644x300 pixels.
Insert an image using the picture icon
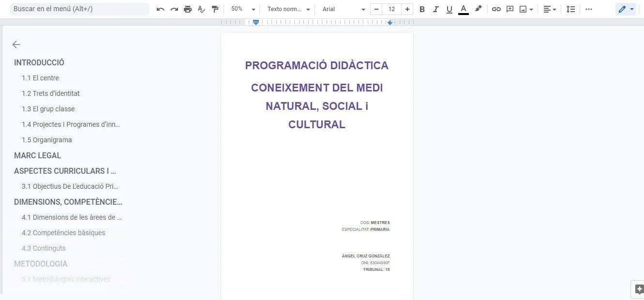[x=523, y=9]
